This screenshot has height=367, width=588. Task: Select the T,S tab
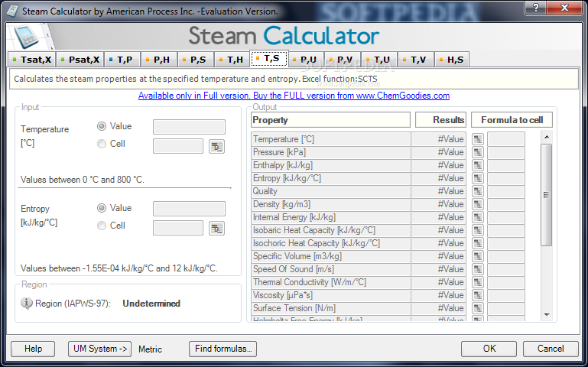pyautogui.click(x=269, y=58)
